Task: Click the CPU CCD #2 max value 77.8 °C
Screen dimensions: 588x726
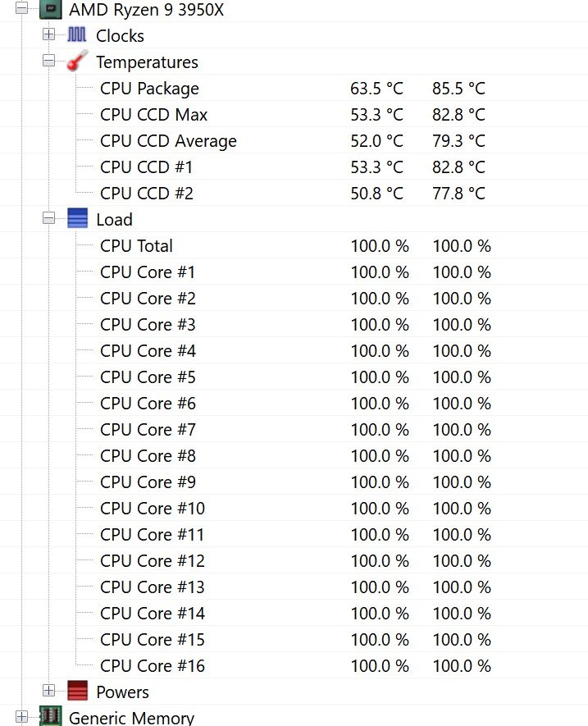Action: (458, 193)
